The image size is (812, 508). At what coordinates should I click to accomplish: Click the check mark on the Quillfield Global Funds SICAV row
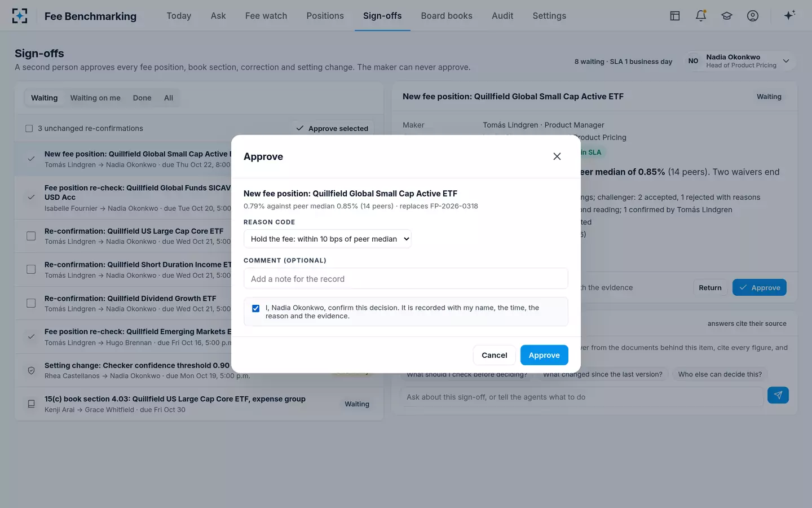tap(31, 198)
